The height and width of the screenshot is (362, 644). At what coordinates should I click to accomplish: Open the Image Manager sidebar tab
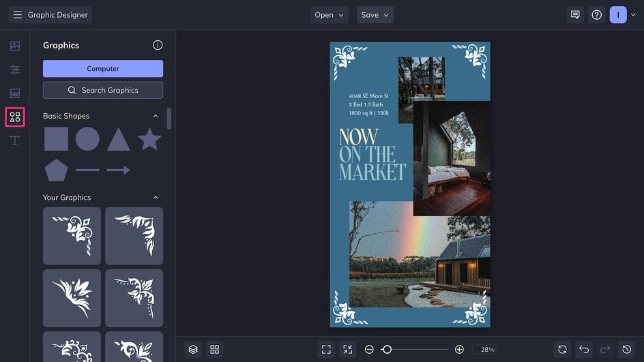[15, 46]
